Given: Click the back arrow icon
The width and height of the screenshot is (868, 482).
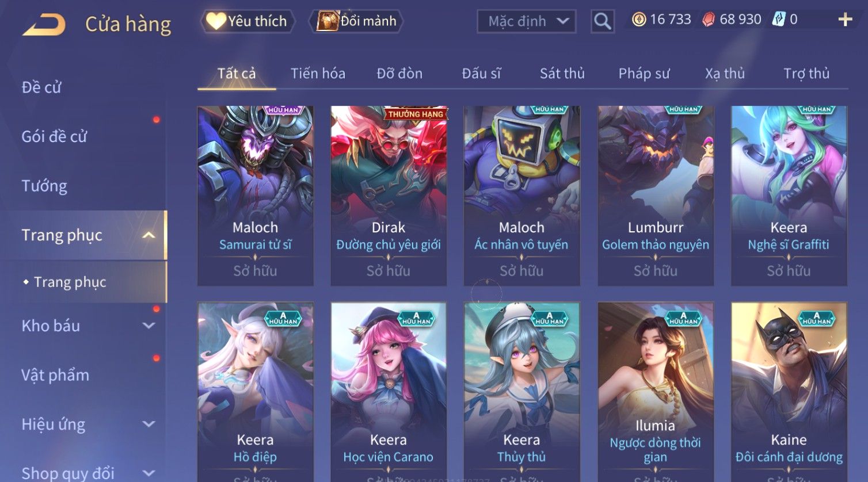Looking at the screenshot, I should pyautogui.click(x=44, y=25).
